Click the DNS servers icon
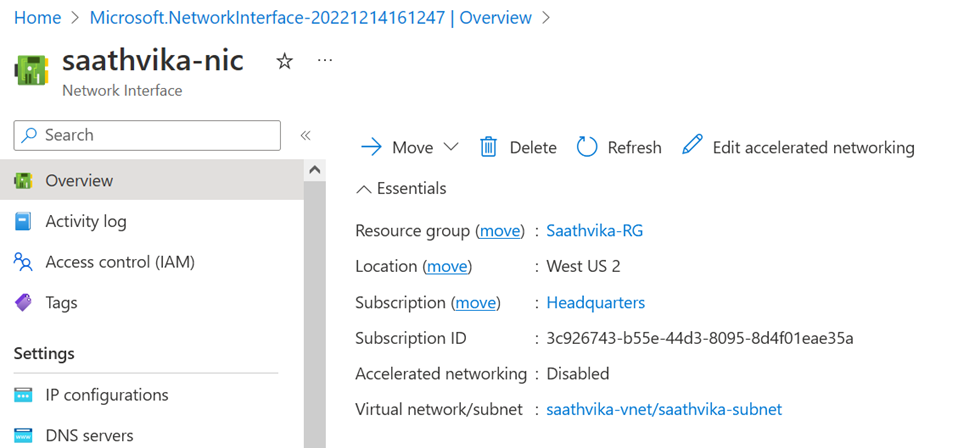Viewport: 975px width, 448px height. 23,435
